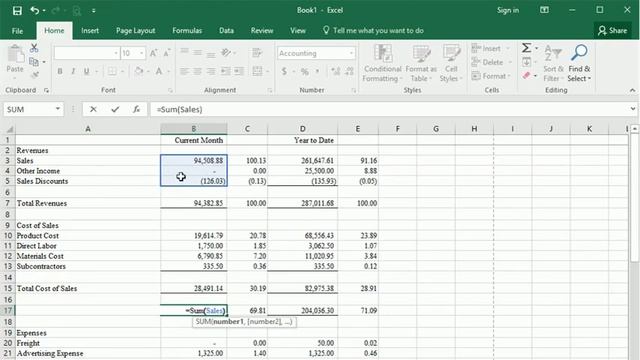Toggle Bottom Align
The height and width of the screenshot is (360, 640).
click(211, 54)
